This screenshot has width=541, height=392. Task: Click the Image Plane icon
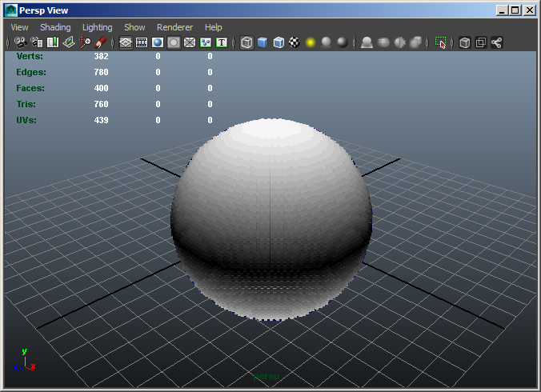tap(69, 42)
